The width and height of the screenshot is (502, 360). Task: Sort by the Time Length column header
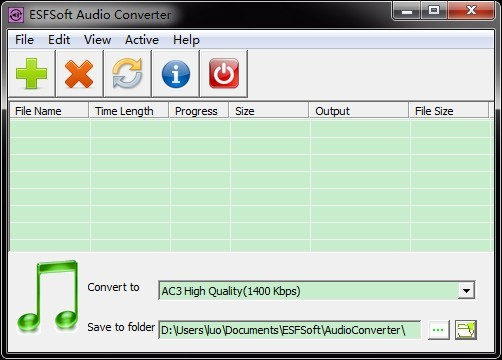(129, 111)
